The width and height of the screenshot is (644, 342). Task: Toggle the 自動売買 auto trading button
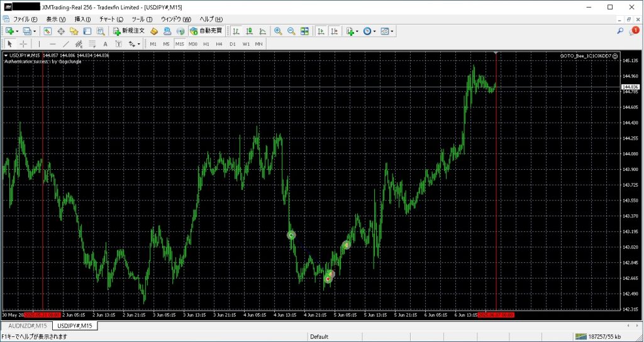pos(206,31)
